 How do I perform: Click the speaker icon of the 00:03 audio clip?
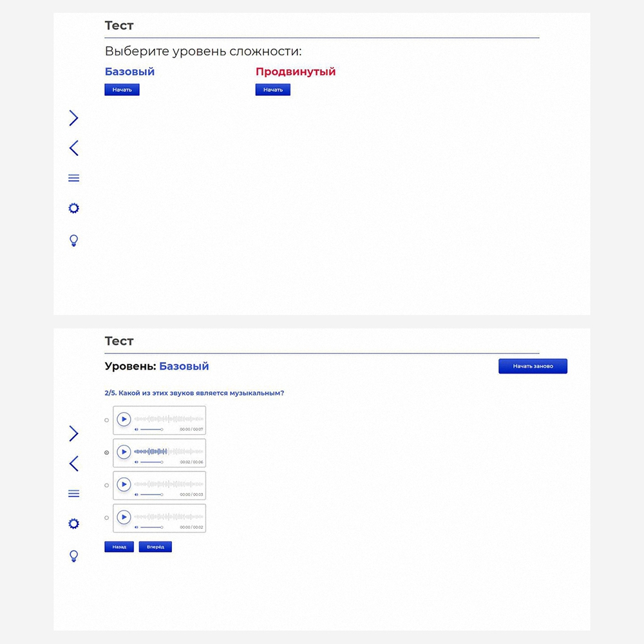click(137, 495)
